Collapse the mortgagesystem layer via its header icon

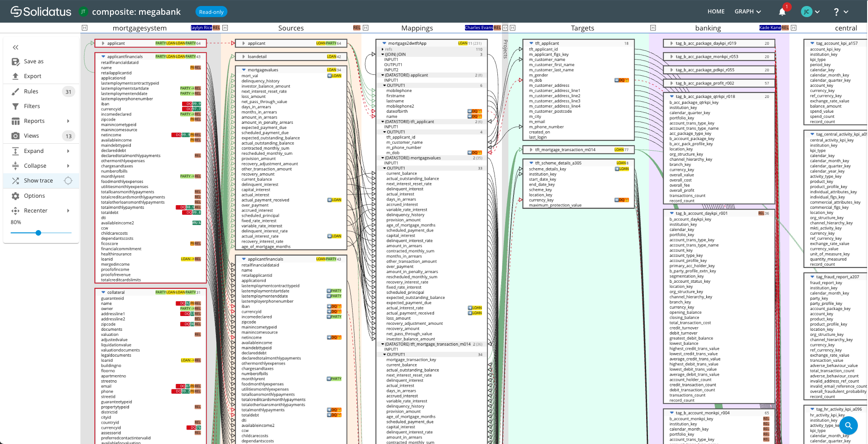point(85,28)
